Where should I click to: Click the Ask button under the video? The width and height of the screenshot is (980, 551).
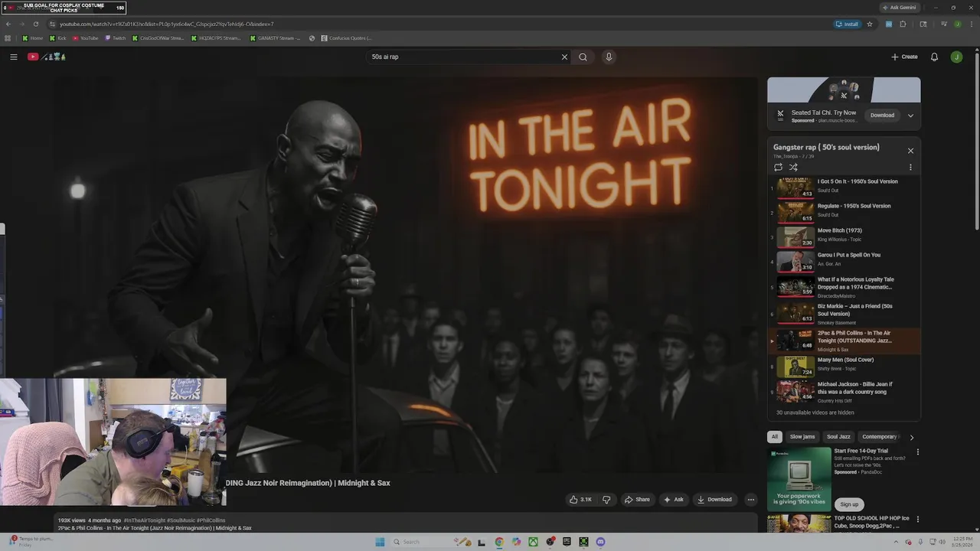click(673, 499)
